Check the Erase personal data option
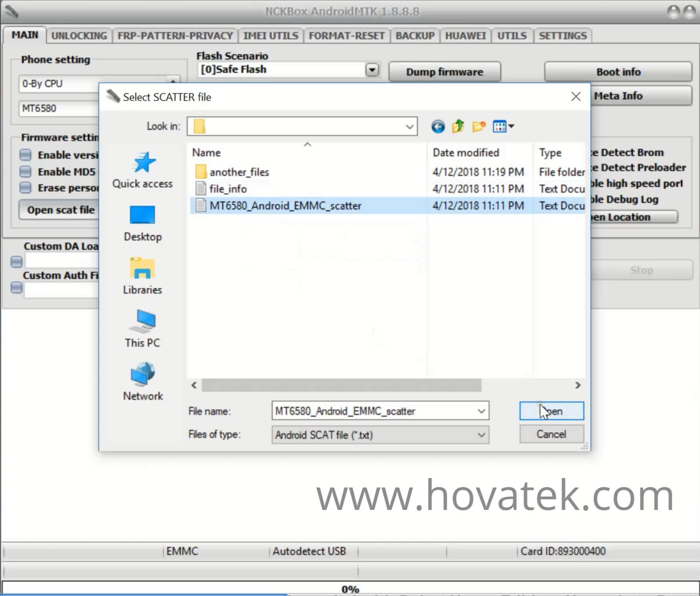 tap(25, 188)
